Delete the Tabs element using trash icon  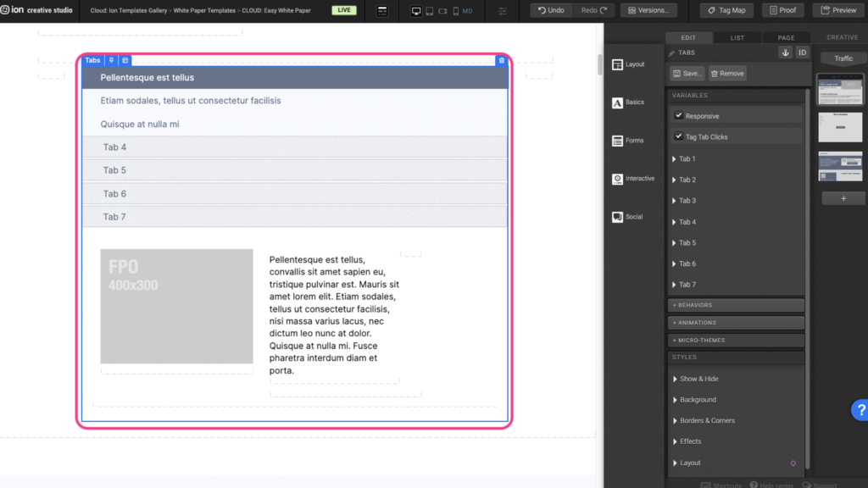coord(501,60)
